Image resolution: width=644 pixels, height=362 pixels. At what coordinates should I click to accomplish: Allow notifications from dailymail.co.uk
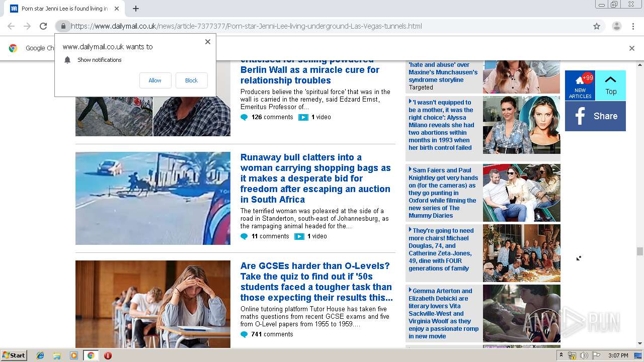pos(155,80)
